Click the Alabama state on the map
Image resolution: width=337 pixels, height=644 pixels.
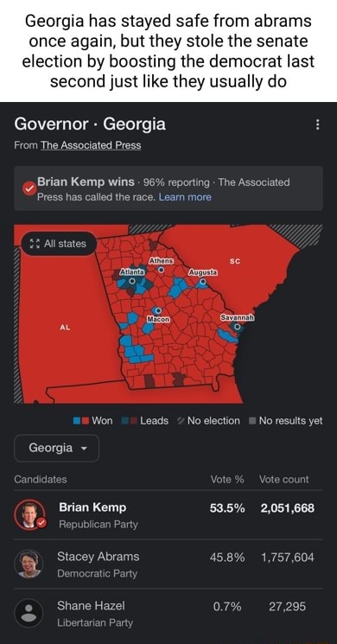click(x=65, y=328)
